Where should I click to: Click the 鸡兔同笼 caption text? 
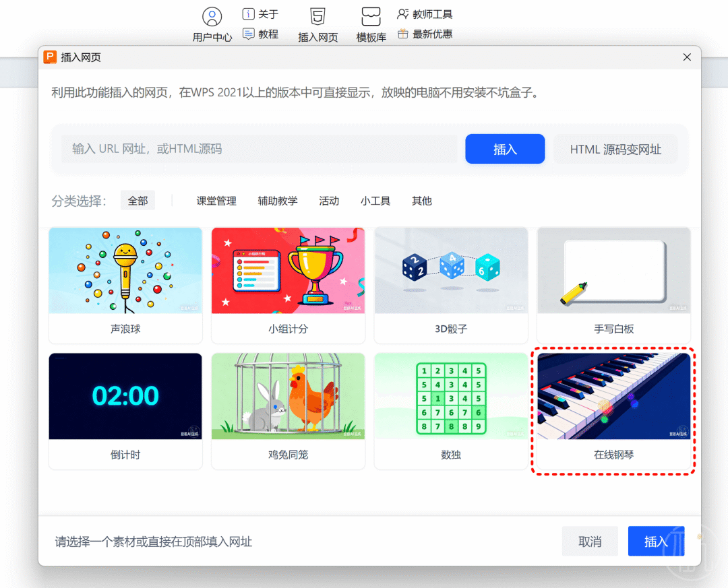click(x=288, y=455)
